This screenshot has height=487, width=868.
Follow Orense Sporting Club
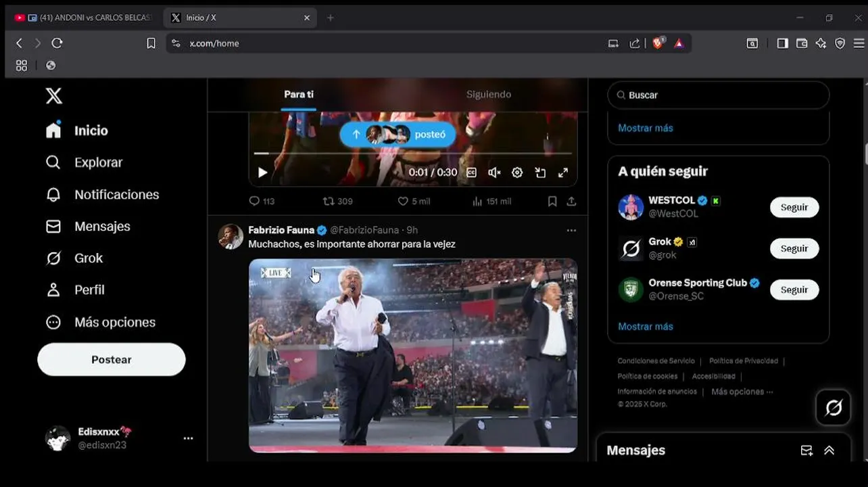[x=794, y=290]
